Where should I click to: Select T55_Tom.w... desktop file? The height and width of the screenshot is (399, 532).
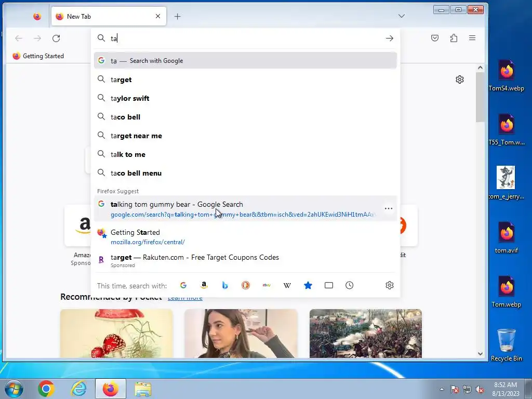506,129
